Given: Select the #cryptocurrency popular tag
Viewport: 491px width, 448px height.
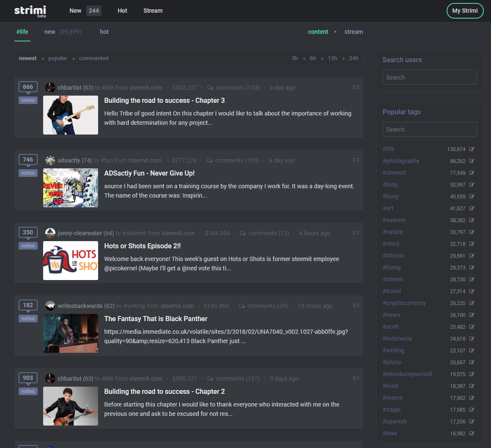Looking at the screenshot, I should click(x=404, y=303).
